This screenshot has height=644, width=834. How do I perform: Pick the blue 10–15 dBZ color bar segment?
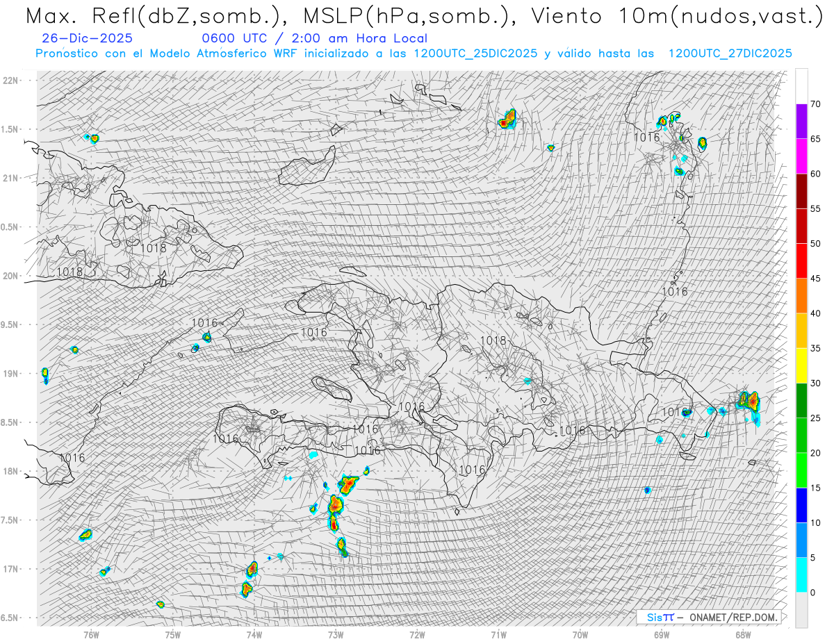tap(801, 505)
